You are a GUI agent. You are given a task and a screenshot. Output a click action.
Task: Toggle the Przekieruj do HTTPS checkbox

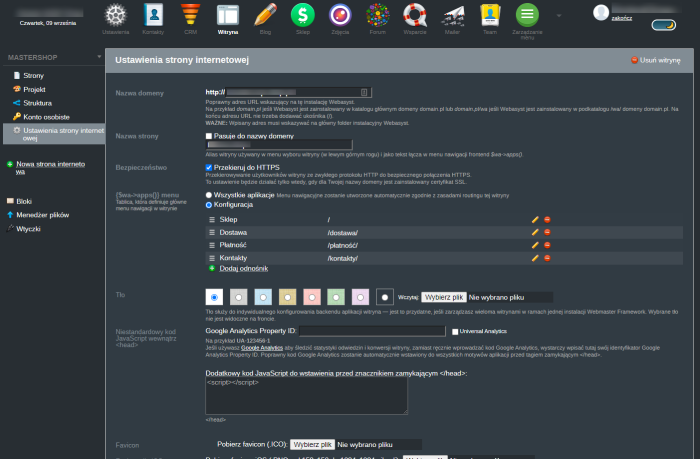pos(208,167)
